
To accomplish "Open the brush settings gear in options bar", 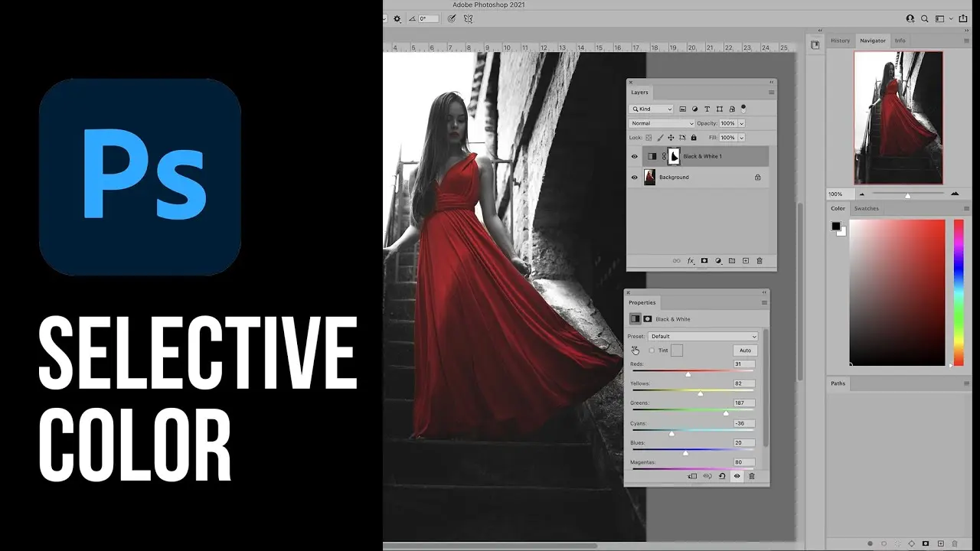I will pyautogui.click(x=397, y=18).
